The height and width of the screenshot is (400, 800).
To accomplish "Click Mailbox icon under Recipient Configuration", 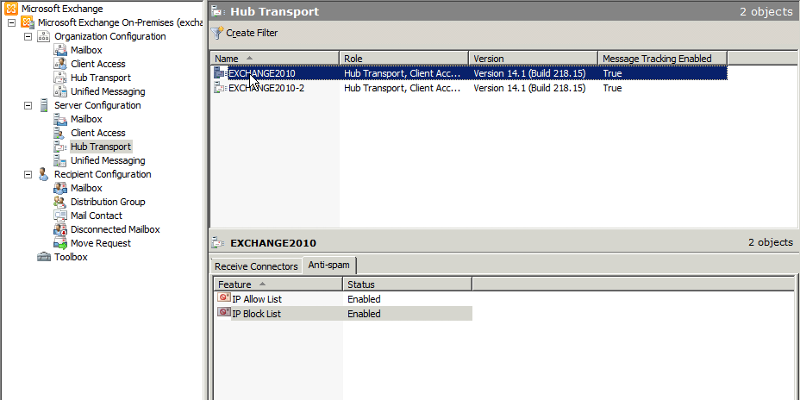I will [x=61, y=188].
